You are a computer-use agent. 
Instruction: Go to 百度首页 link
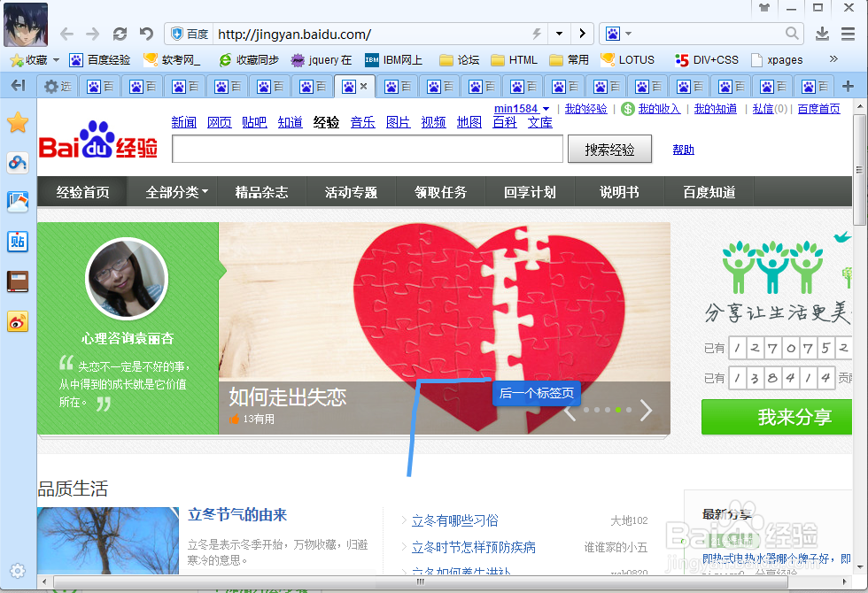tap(818, 109)
